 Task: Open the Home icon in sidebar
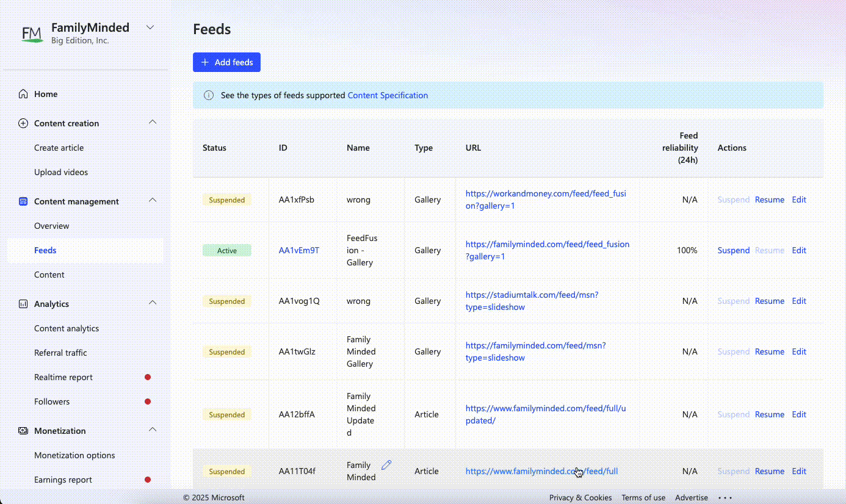tap(23, 94)
